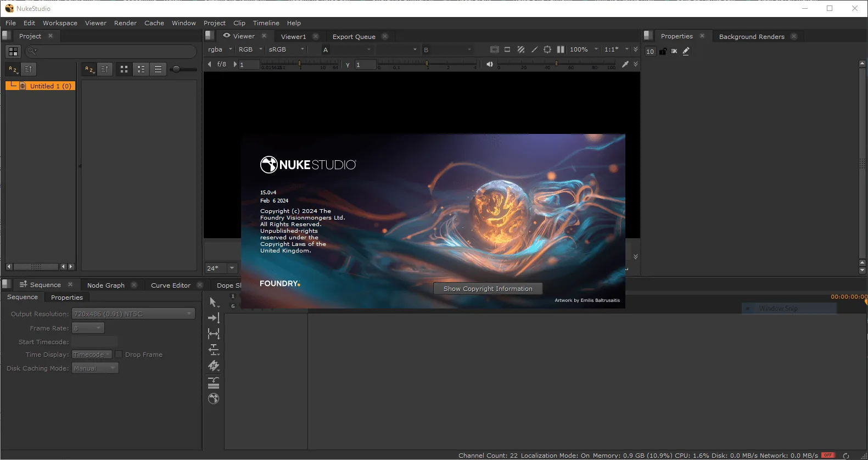The width and height of the screenshot is (868, 460).
Task: Toggle the lock icon in Properties panel
Action: 663,51
